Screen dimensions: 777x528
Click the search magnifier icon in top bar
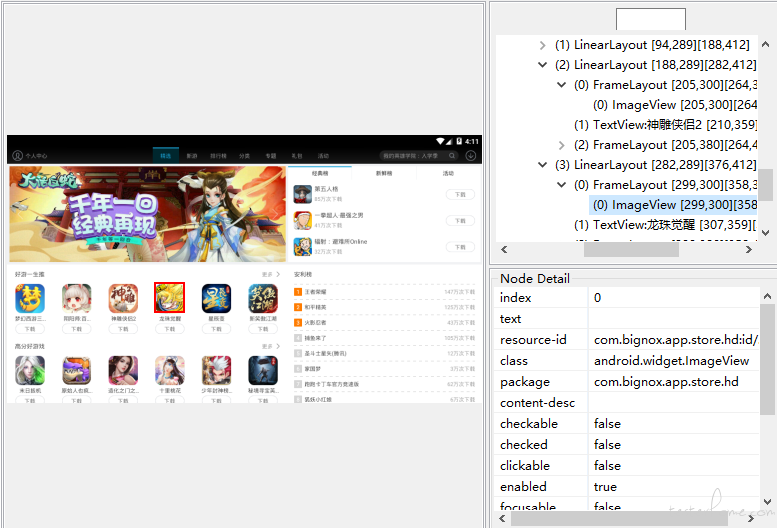click(452, 156)
